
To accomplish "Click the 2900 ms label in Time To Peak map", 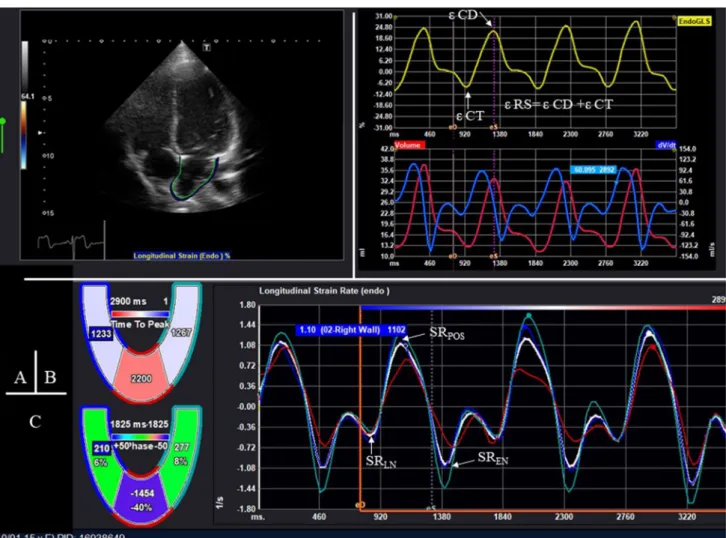I will [128, 301].
